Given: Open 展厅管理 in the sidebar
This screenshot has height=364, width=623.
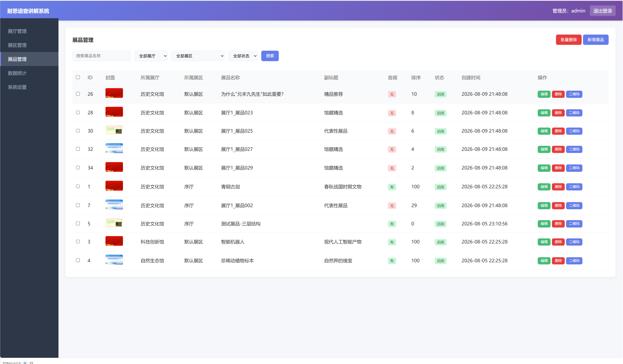Looking at the screenshot, I should coord(29,31).
